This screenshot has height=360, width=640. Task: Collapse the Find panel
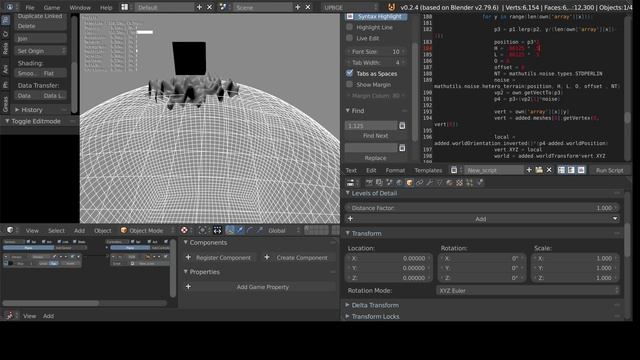[348, 110]
